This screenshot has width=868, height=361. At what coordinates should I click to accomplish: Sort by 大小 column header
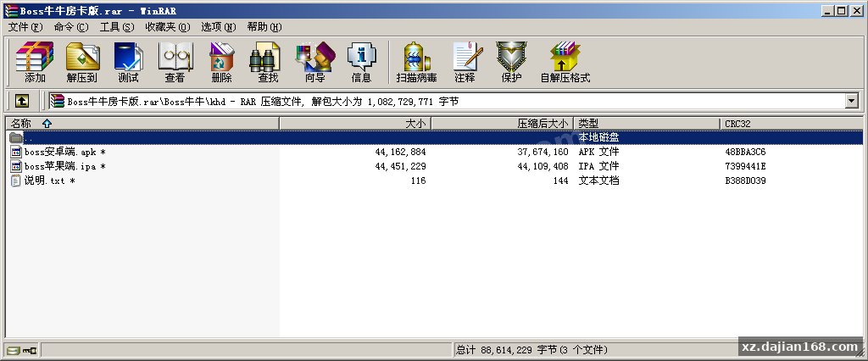[x=355, y=124]
